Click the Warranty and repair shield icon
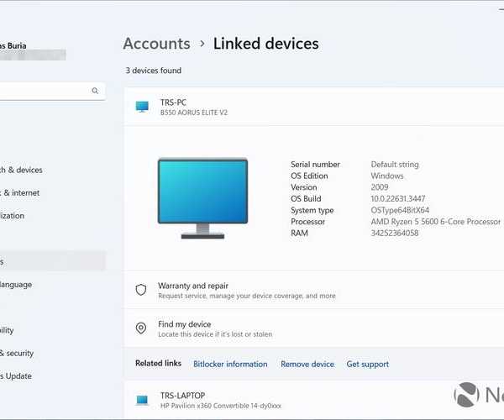Viewport: 504px width, 420px height. click(x=141, y=290)
